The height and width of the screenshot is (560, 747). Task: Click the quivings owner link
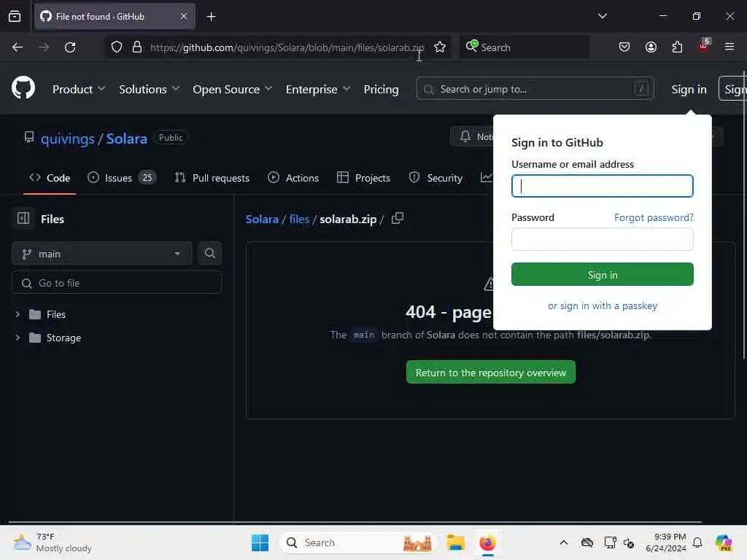(x=68, y=139)
